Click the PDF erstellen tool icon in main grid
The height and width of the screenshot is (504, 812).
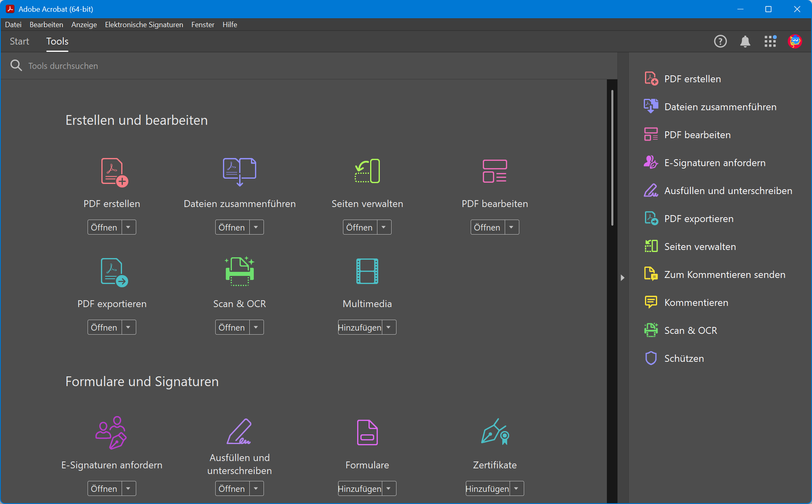(114, 173)
